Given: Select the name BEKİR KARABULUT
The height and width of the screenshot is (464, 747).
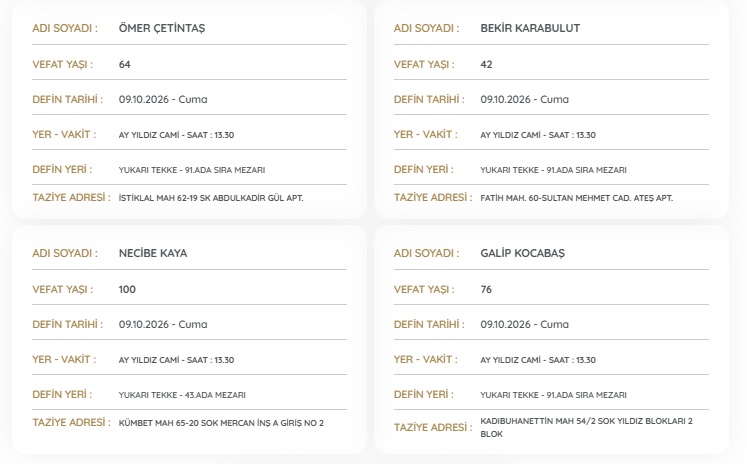Looking at the screenshot, I should [x=530, y=28].
